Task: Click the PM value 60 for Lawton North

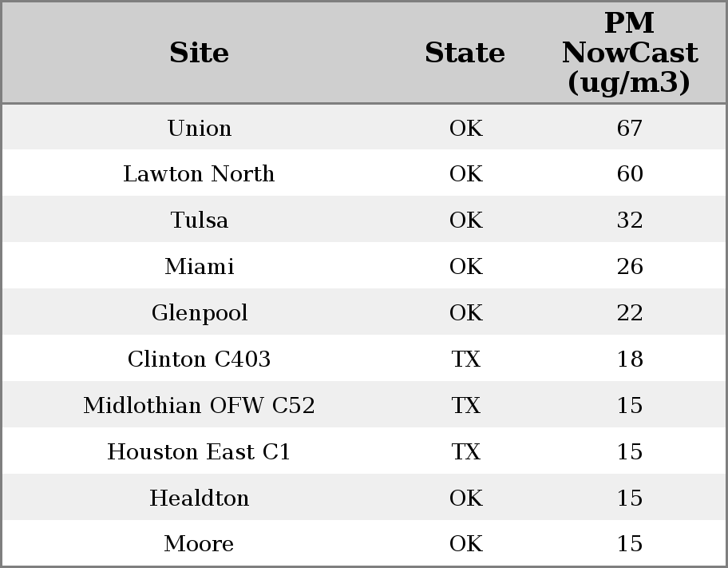Action: pos(630,174)
